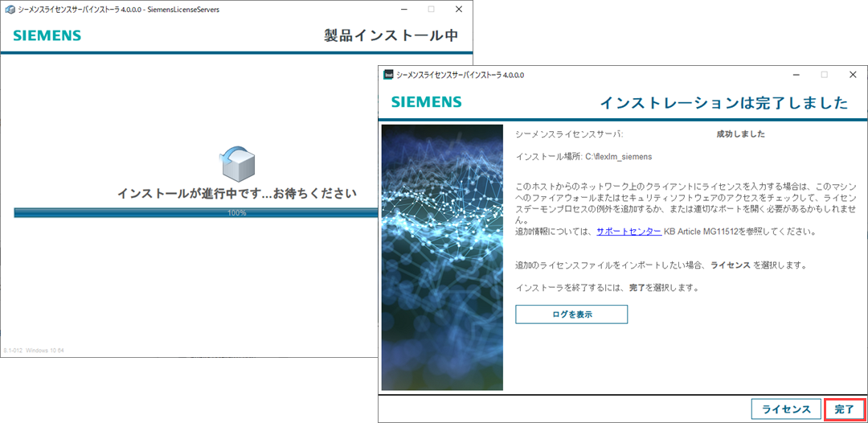This screenshot has width=868, height=423.
Task: Minimize the completion dialog window
Action: click(795, 75)
